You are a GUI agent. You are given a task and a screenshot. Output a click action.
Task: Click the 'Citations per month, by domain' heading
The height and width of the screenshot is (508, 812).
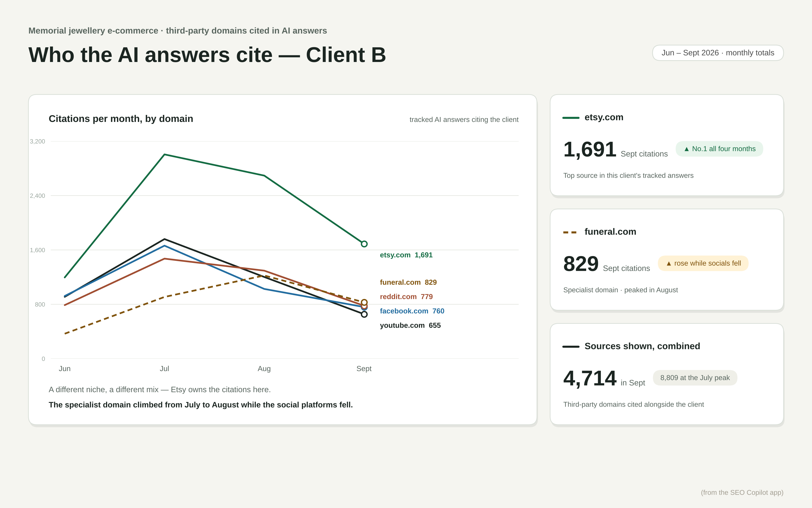pyautogui.click(x=121, y=119)
